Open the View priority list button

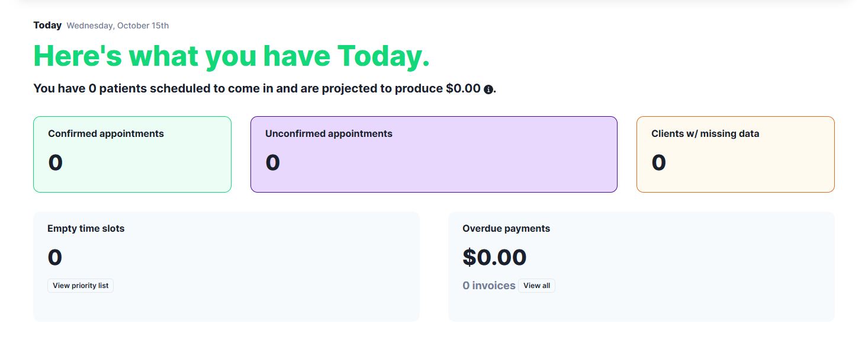pyautogui.click(x=81, y=286)
